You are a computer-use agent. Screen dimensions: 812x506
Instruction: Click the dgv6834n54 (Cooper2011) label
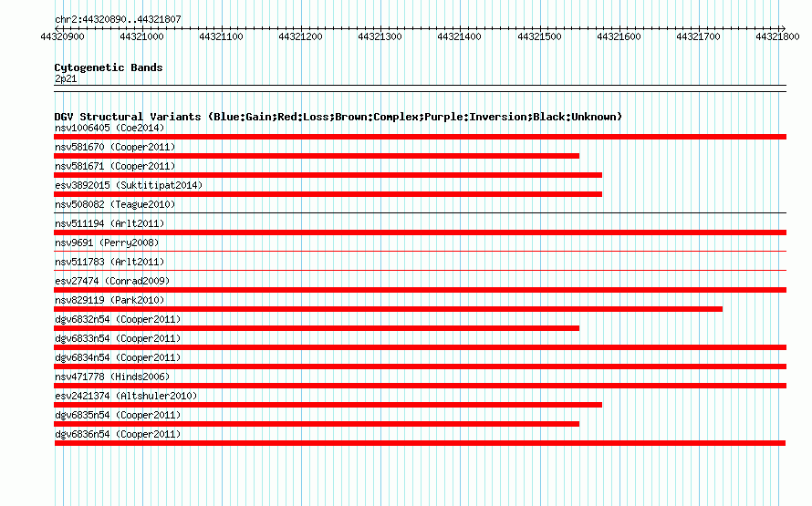pyautogui.click(x=118, y=357)
